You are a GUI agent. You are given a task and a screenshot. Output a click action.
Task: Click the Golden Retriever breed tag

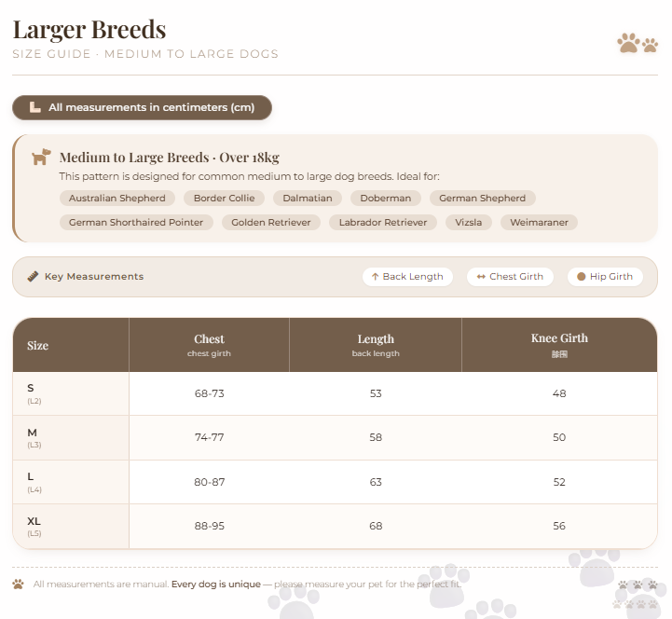(x=271, y=222)
